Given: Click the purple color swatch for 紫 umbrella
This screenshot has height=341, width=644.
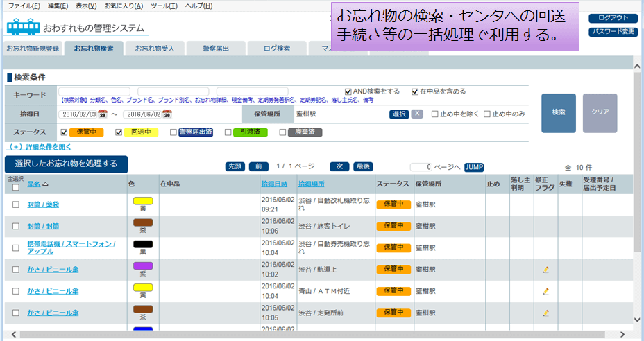Looking at the screenshot, I should tap(143, 265).
